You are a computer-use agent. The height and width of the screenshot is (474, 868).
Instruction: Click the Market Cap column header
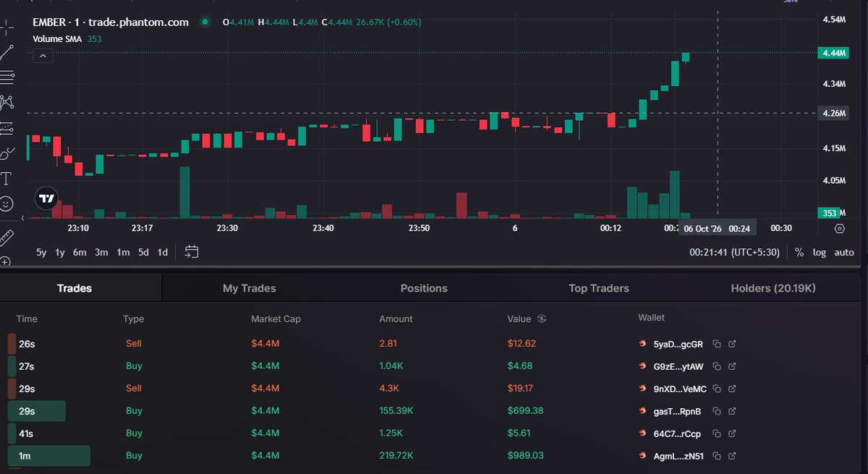(x=276, y=319)
